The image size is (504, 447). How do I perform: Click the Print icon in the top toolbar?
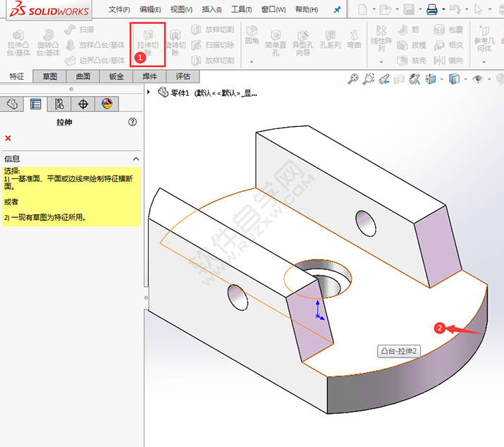431,9
